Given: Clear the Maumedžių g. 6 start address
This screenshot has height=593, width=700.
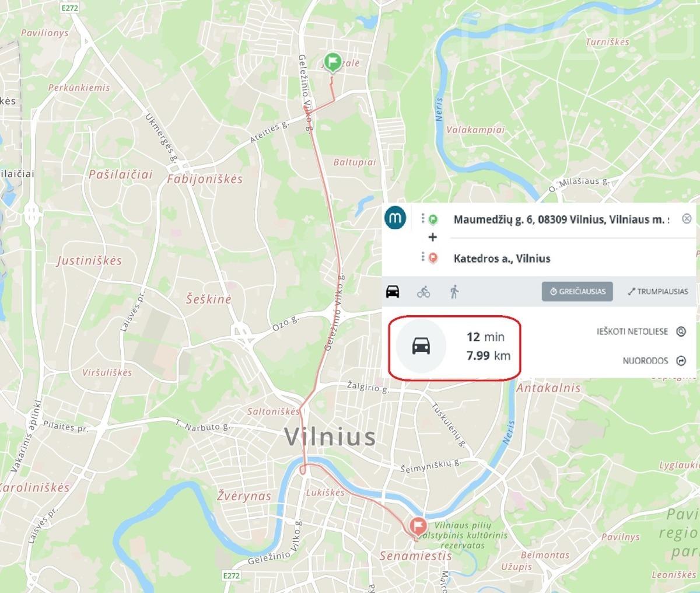Looking at the screenshot, I should coord(687,219).
